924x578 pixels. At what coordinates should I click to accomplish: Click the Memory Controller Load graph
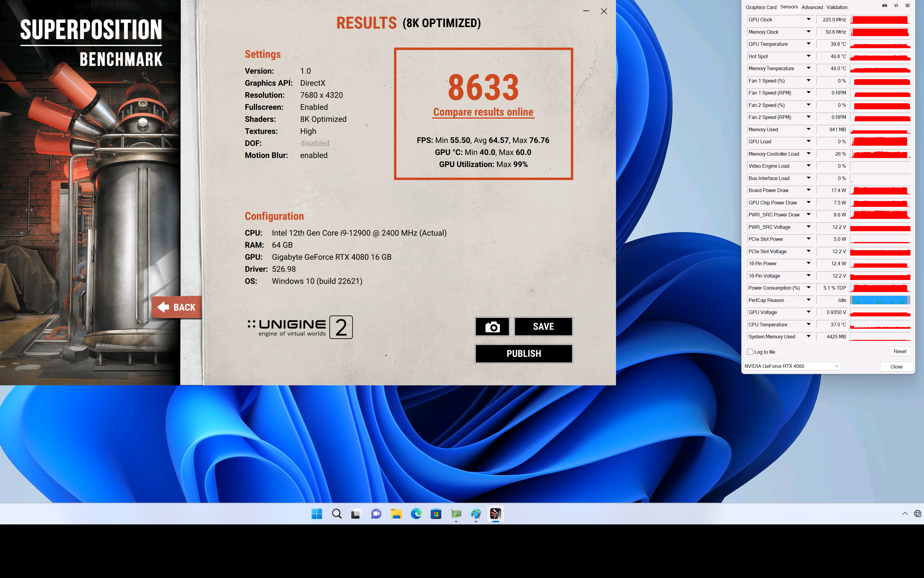pos(880,154)
